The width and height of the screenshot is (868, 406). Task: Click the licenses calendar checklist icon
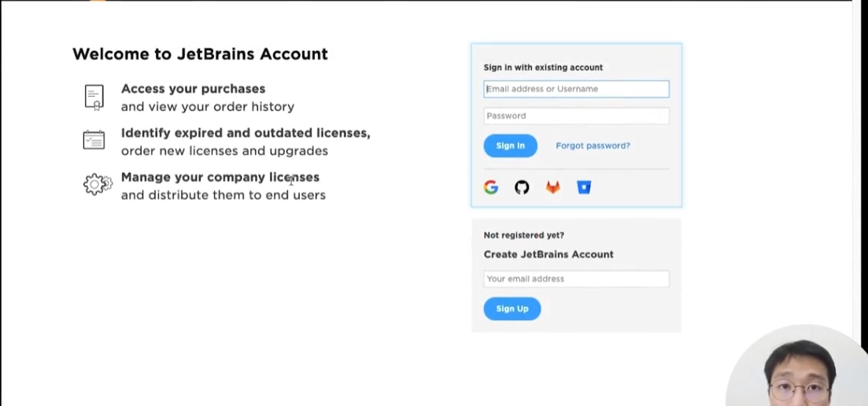pos(94,140)
